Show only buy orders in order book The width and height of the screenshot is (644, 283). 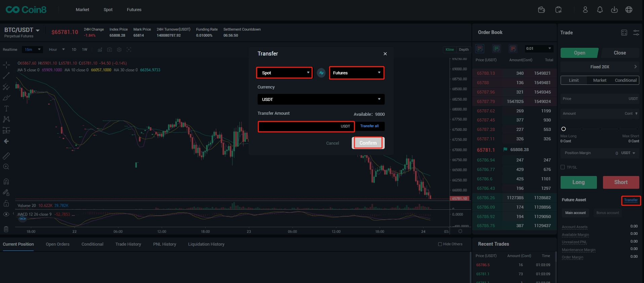pos(496,49)
